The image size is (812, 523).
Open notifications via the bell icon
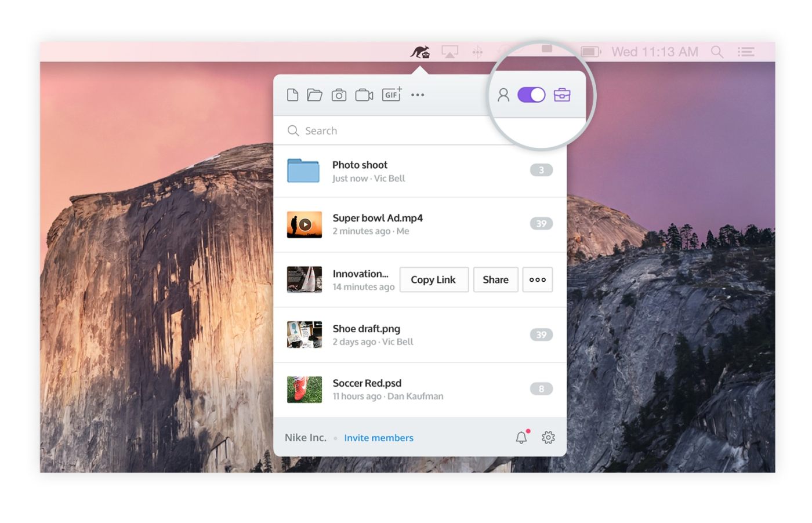click(520, 437)
